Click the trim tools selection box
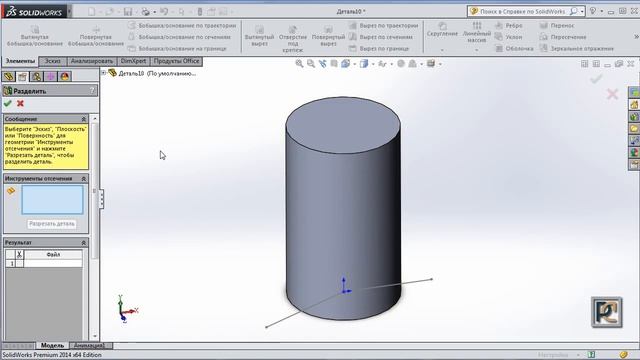 (x=52, y=200)
